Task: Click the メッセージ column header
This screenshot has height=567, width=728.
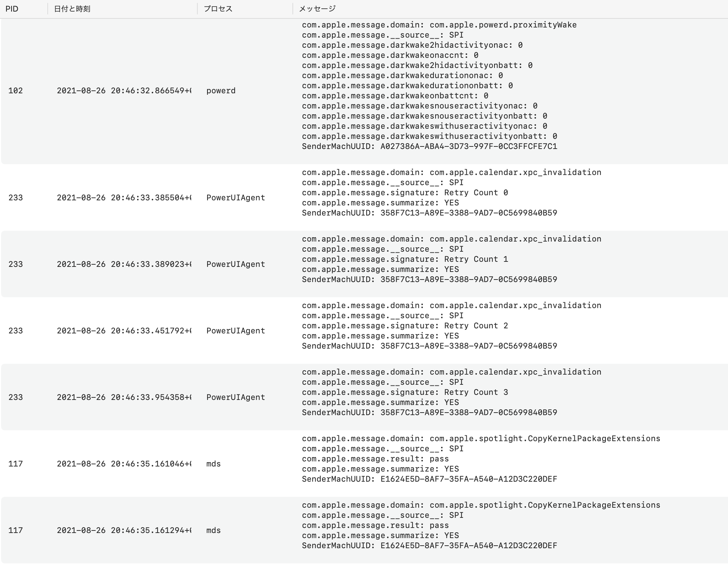Action: tap(317, 9)
